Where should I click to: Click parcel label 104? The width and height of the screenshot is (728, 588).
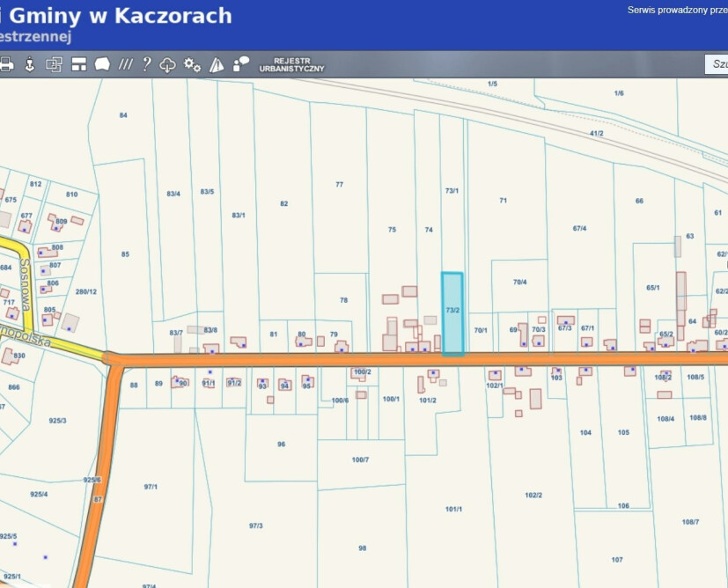pyautogui.click(x=586, y=432)
